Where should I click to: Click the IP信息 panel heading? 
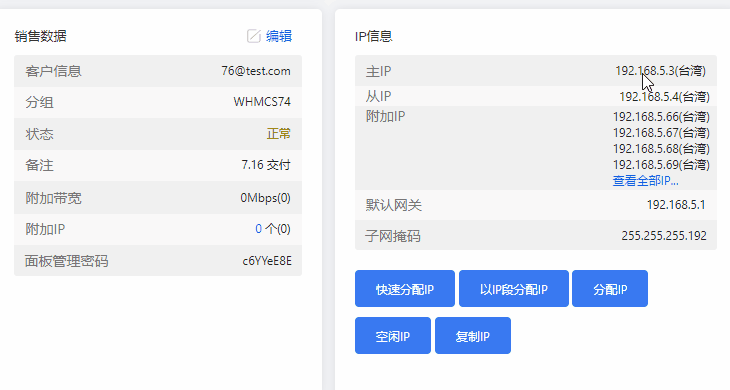pyautogui.click(x=373, y=36)
